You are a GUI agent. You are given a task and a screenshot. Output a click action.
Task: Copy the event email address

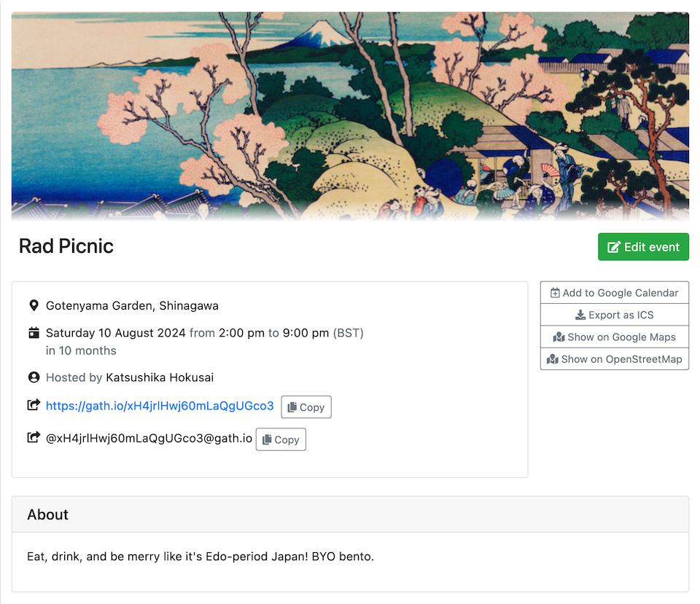(x=280, y=439)
